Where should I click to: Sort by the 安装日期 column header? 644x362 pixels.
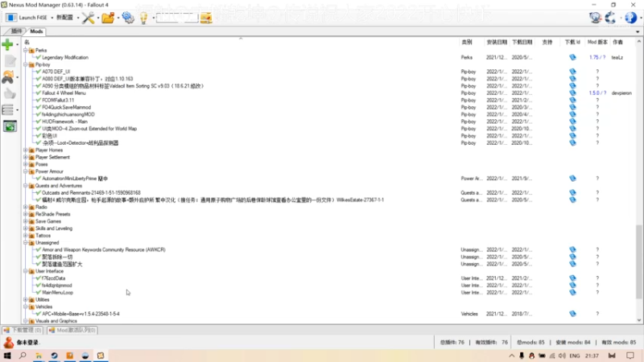click(497, 42)
